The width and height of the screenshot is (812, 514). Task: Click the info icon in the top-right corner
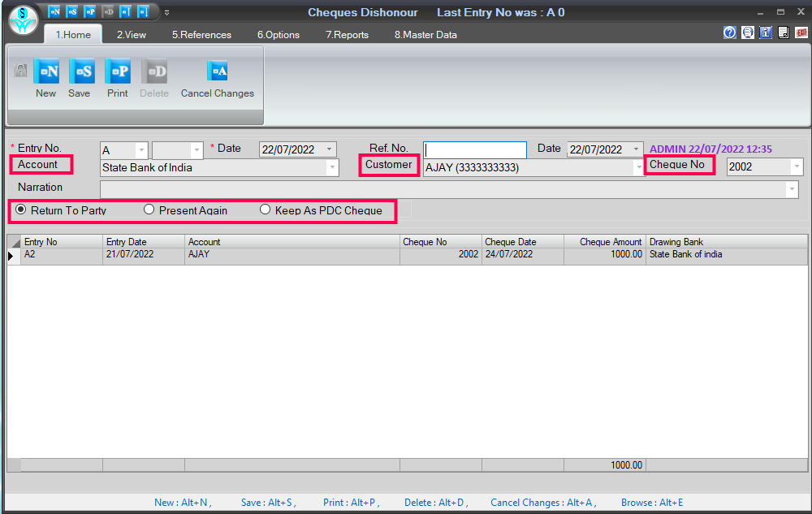(764, 32)
